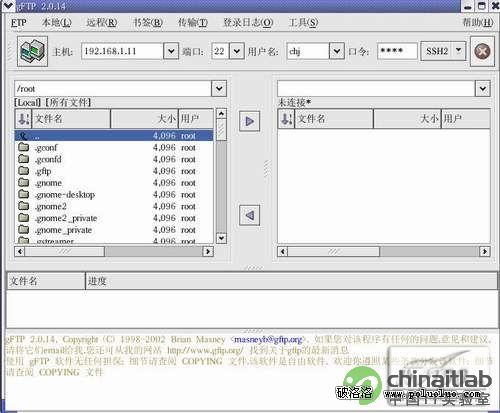Expand the port dropdown
The height and width of the screenshot is (413, 500).
237,51
